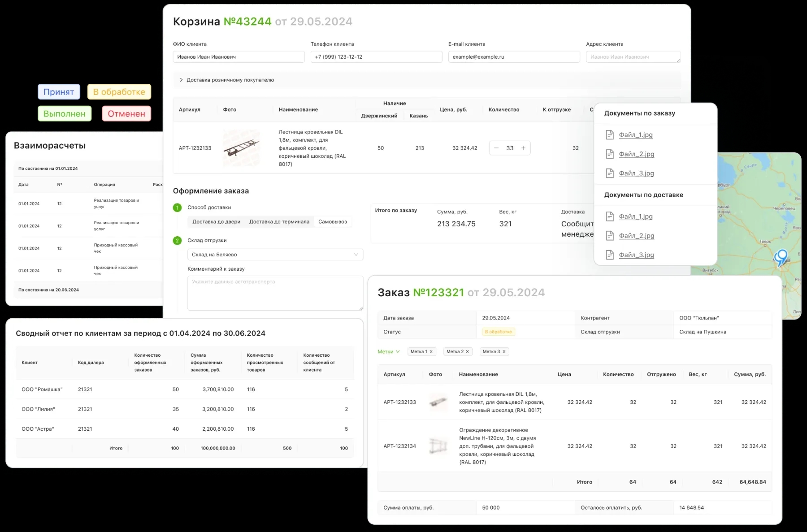807x532 pixels.
Task: Click the small В обработке status in order details
Action: 499,332
